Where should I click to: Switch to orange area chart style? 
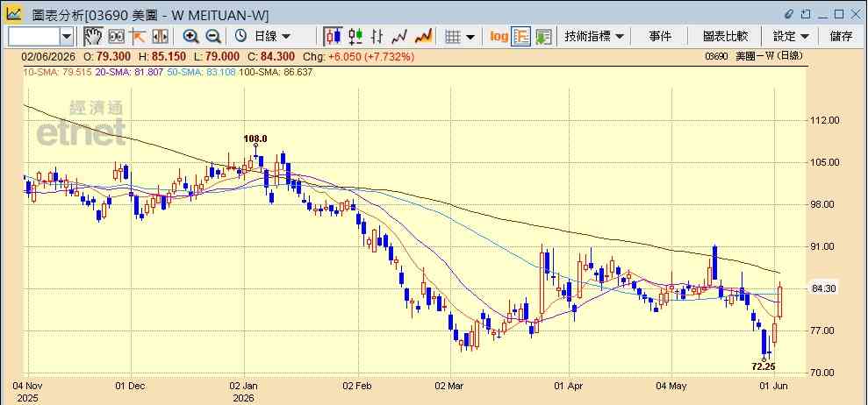(x=423, y=37)
